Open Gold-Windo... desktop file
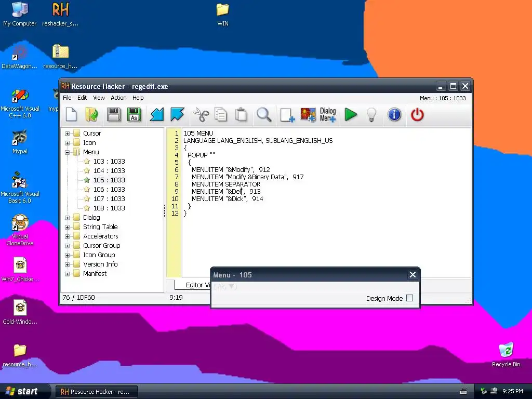 point(20,312)
